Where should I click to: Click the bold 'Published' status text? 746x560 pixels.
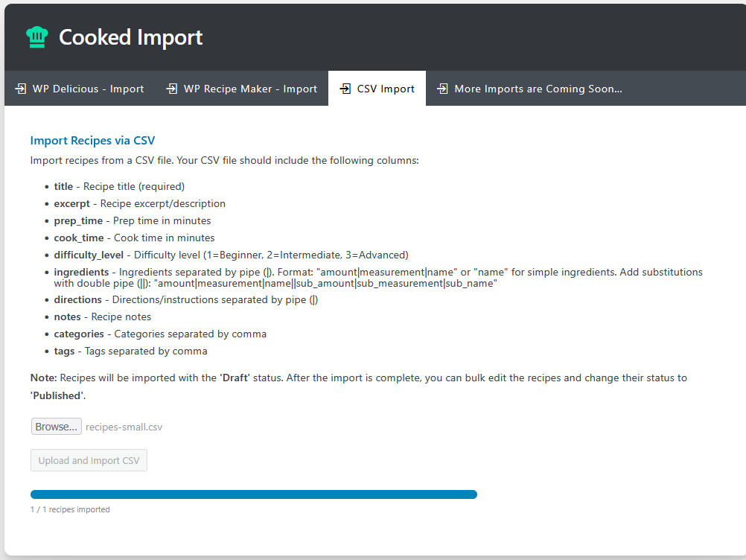pyautogui.click(x=57, y=395)
